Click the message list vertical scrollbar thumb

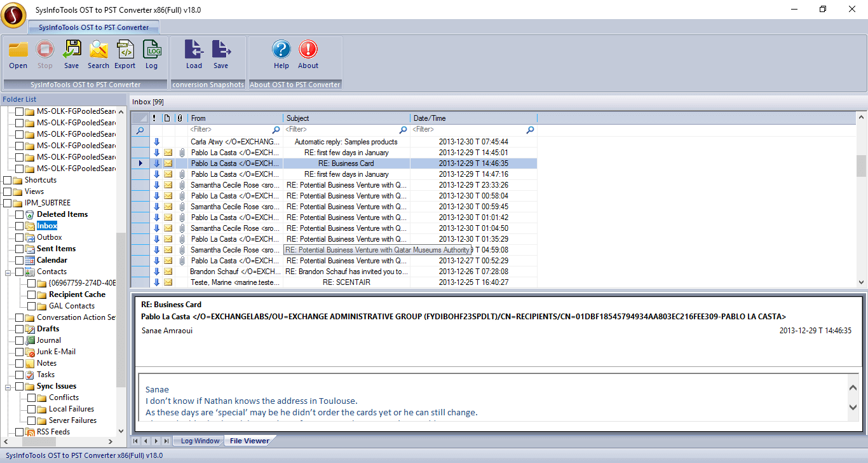[x=861, y=166]
